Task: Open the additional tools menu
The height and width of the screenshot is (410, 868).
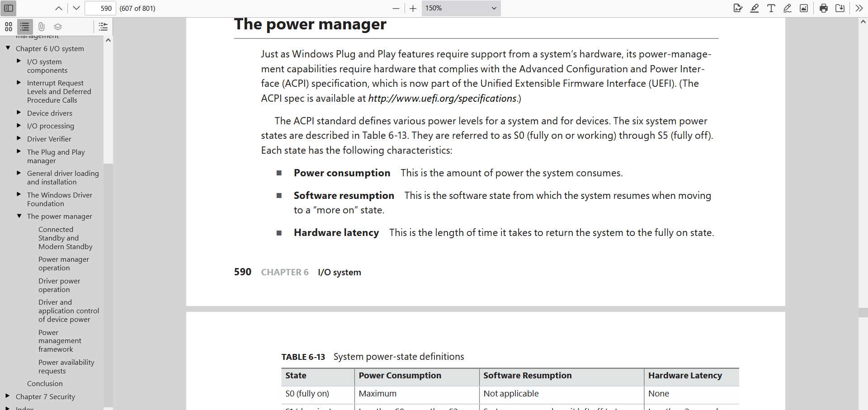Action: pos(859,8)
